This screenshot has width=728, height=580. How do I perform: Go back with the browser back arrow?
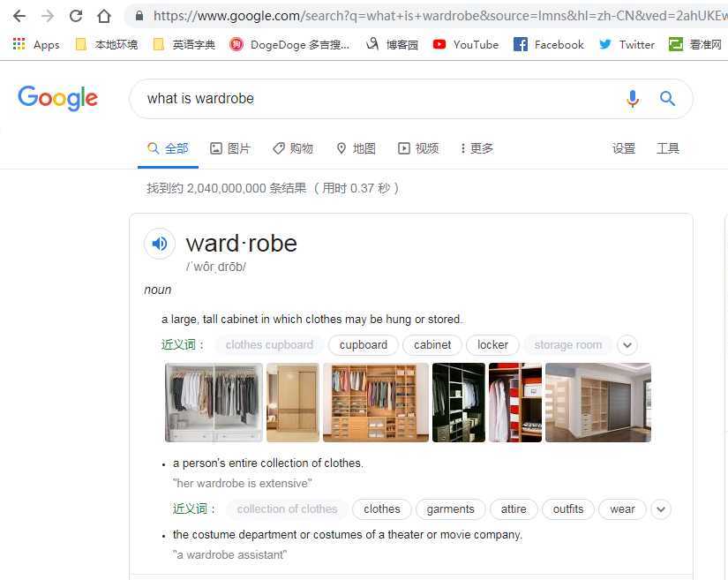coord(19,16)
